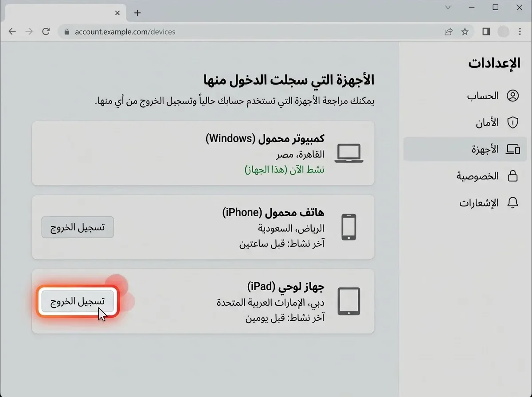Click the share icon in the address bar

pos(449,31)
